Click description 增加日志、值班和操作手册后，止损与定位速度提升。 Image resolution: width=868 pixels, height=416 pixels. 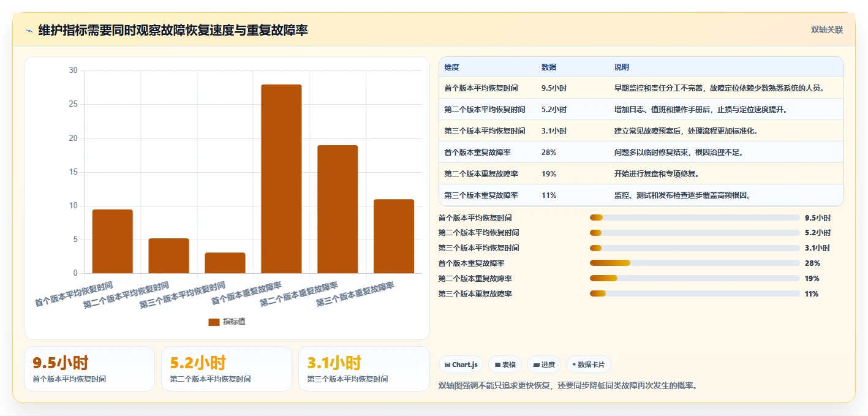pos(701,110)
